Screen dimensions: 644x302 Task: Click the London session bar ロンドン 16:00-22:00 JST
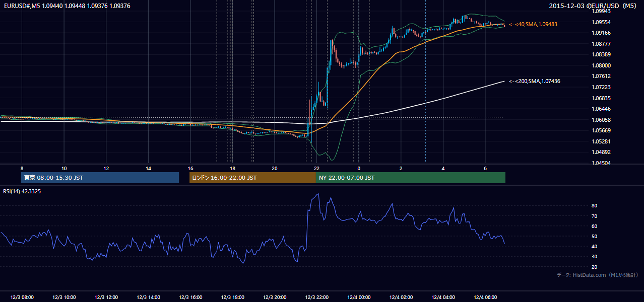[252, 178]
